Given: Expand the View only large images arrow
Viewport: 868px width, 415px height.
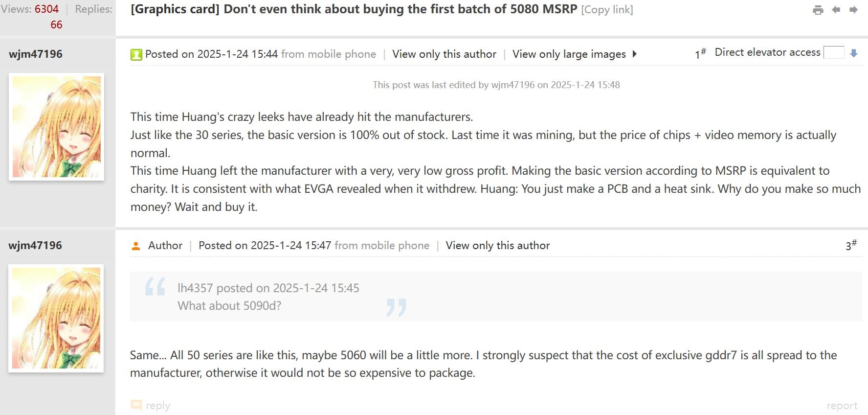Looking at the screenshot, I should (x=634, y=54).
